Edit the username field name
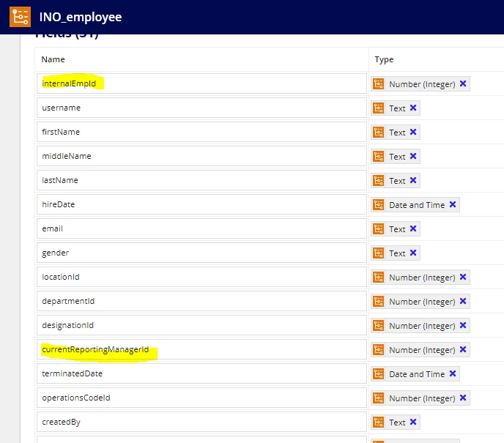The width and height of the screenshot is (504, 443). point(201,108)
